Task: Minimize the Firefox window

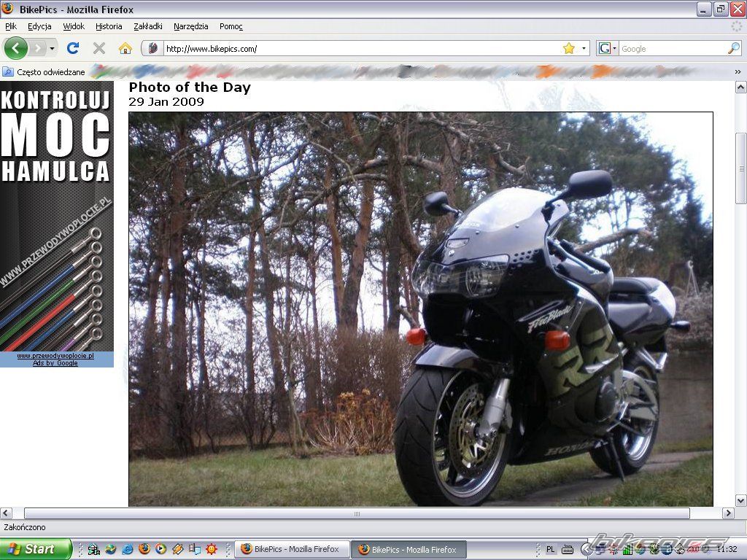Action: [705, 9]
